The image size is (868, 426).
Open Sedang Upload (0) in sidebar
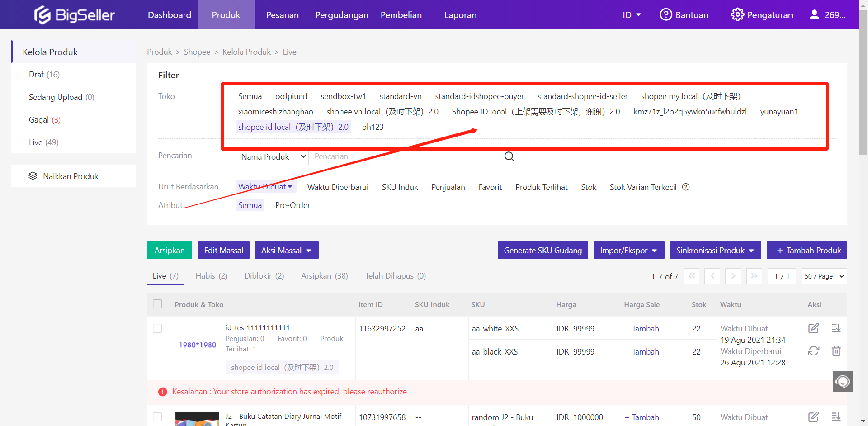coord(61,97)
